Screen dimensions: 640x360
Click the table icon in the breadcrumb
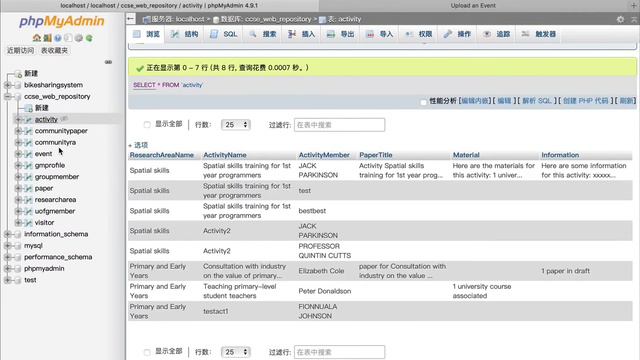(x=322, y=20)
